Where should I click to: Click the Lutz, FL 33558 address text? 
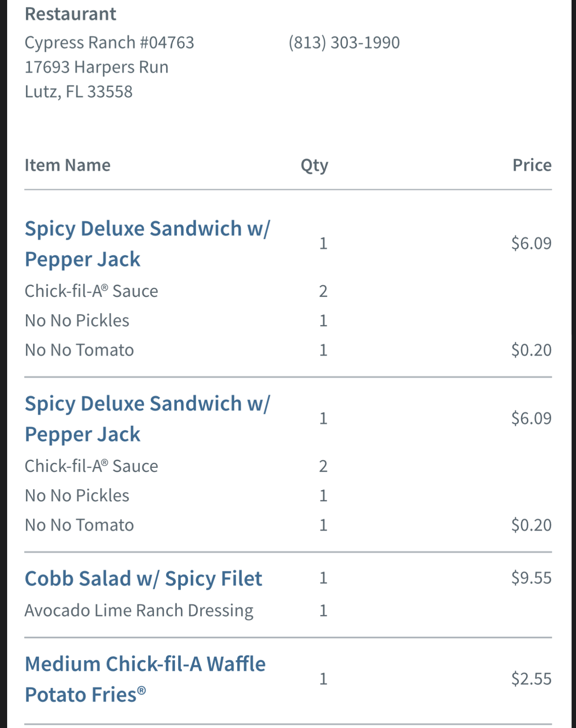click(x=79, y=92)
